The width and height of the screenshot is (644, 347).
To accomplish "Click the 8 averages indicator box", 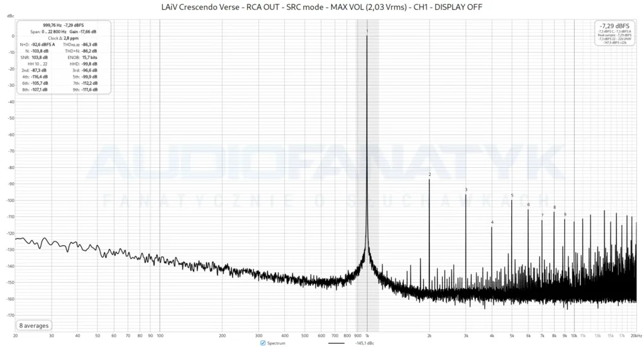I will [x=34, y=326].
